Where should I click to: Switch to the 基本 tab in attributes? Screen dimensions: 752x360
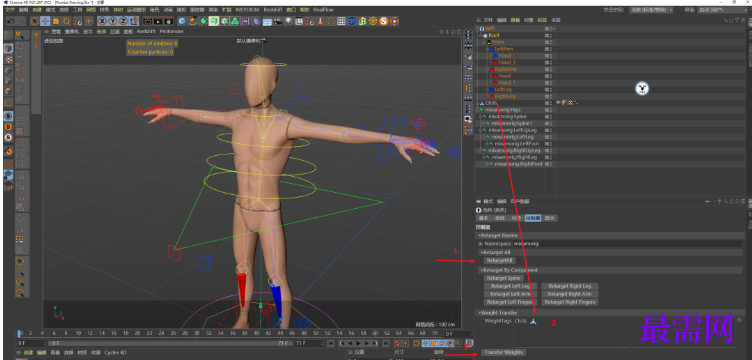click(483, 218)
